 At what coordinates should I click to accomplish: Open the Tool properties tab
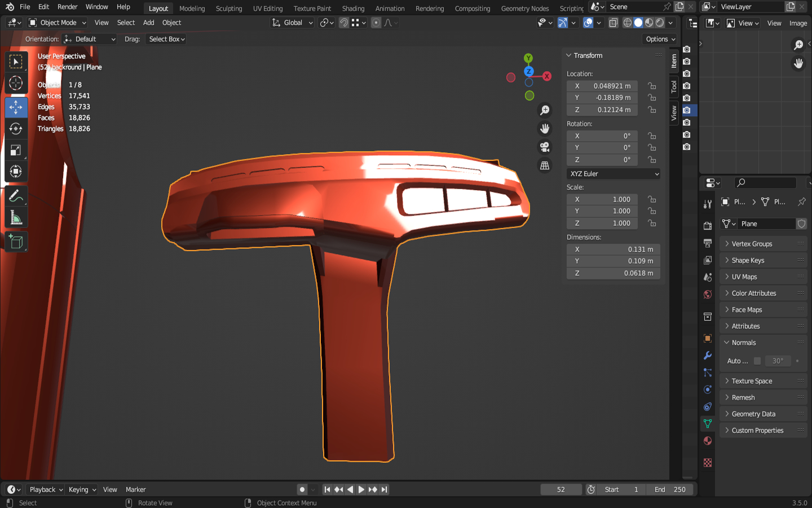(708, 204)
